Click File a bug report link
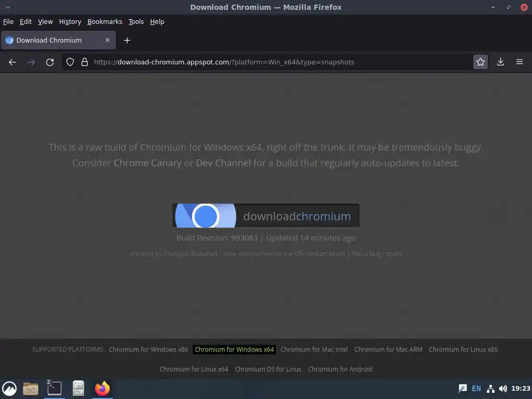The height and width of the screenshot is (399, 532). pos(377,254)
